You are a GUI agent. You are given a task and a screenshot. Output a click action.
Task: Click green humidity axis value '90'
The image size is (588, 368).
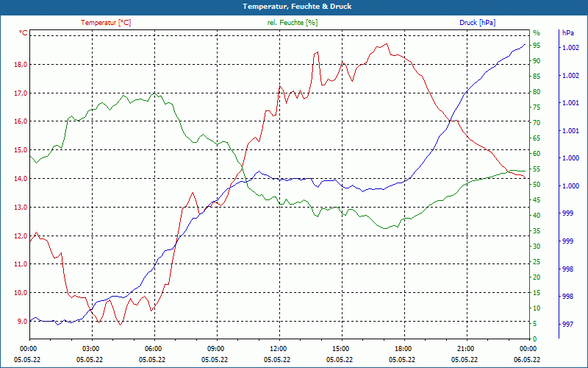tap(537, 61)
